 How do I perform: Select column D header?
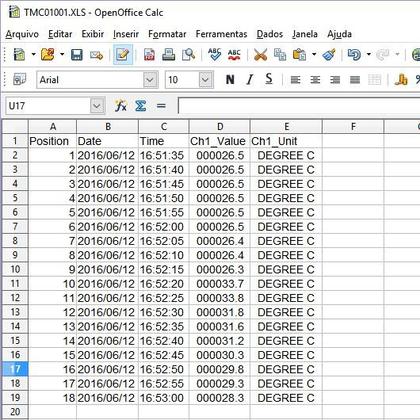tap(220, 127)
